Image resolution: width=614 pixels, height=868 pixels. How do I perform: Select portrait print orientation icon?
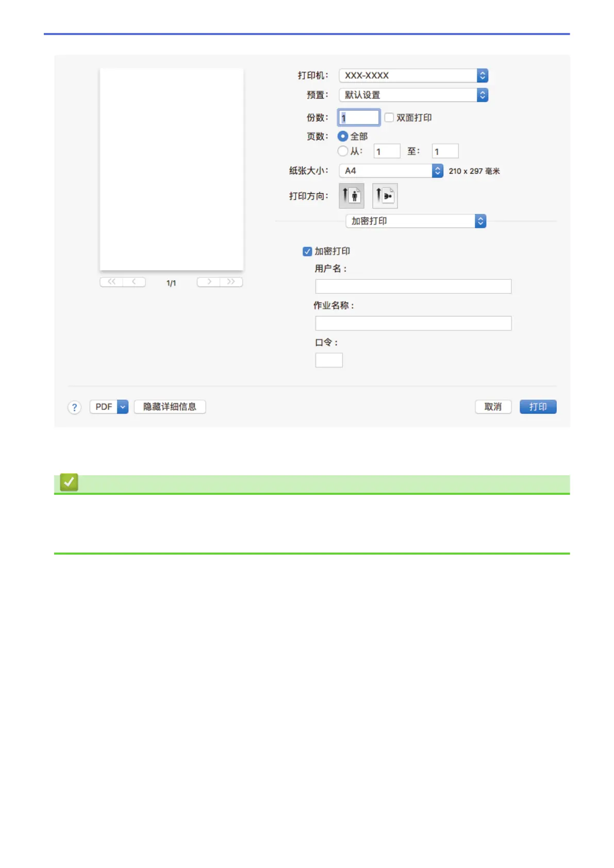pyautogui.click(x=351, y=196)
